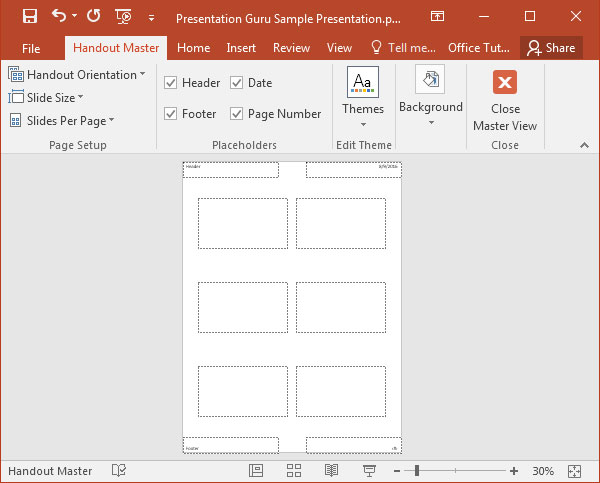
Task: Switch to the Home tab
Action: tap(194, 48)
